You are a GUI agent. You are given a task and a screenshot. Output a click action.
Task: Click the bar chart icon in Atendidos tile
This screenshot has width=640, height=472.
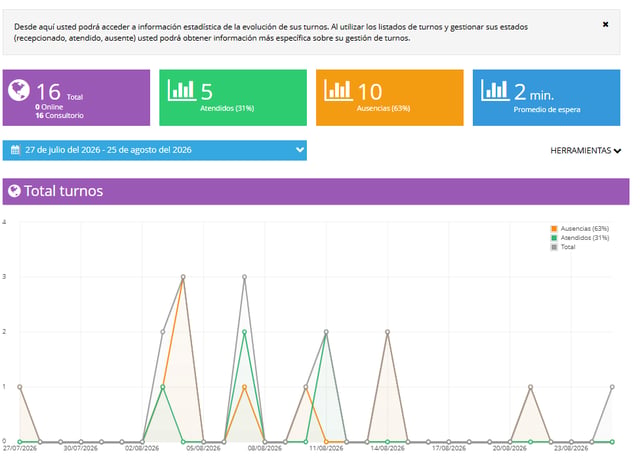(x=181, y=90)
